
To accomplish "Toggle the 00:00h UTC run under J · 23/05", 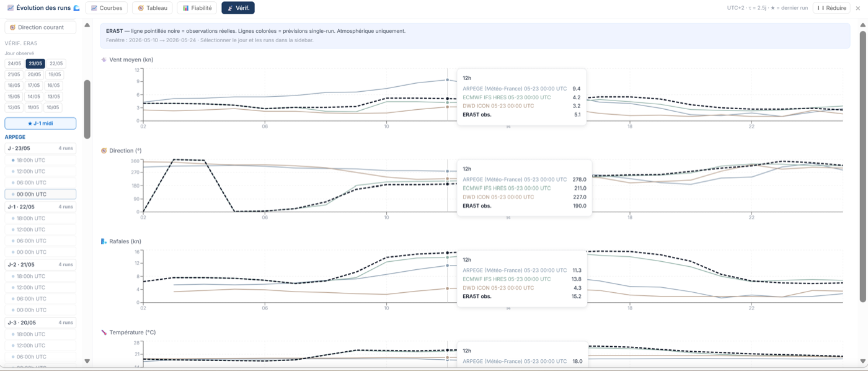I will coord(40,194).
